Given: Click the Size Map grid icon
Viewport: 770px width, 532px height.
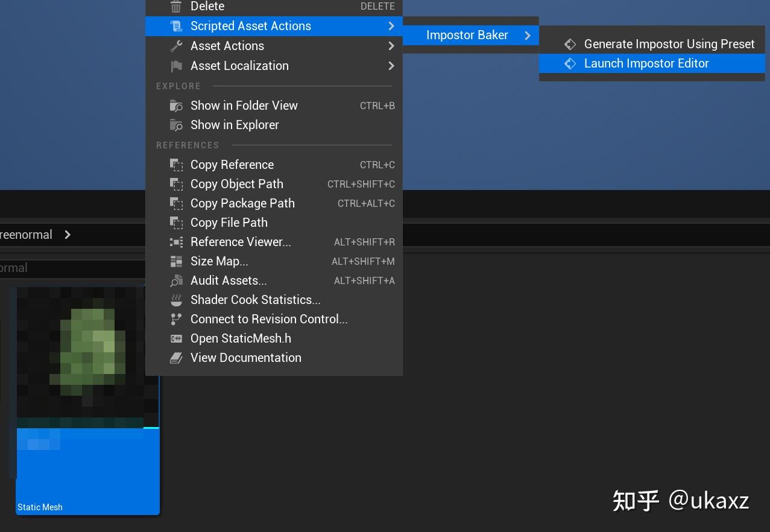Looking at the screenshot, I should pos(176,261).
